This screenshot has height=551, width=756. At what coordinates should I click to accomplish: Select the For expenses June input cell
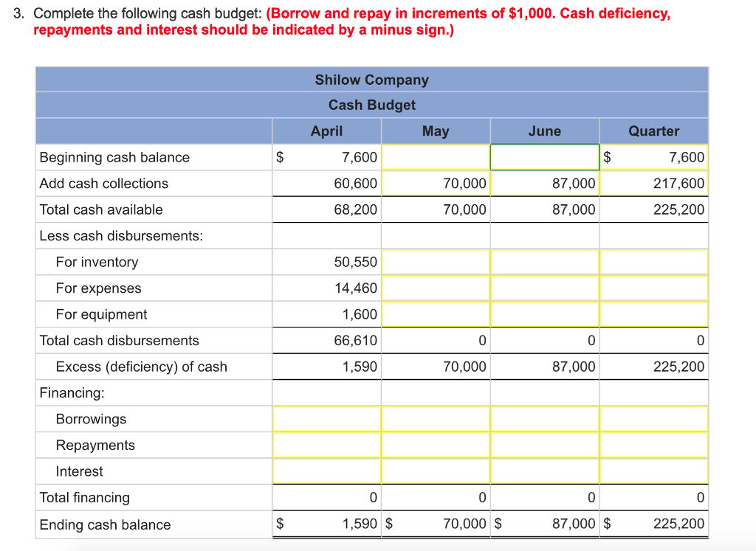[544, 288]
